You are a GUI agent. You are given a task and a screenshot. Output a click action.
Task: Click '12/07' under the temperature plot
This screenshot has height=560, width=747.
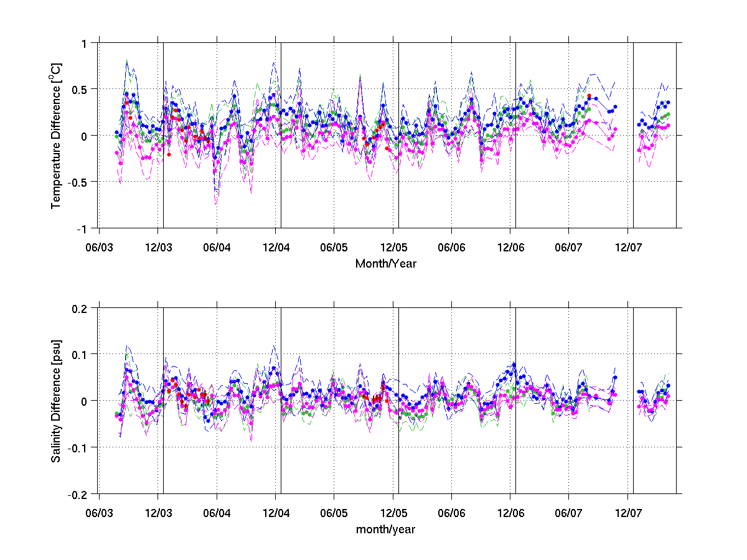627,248
